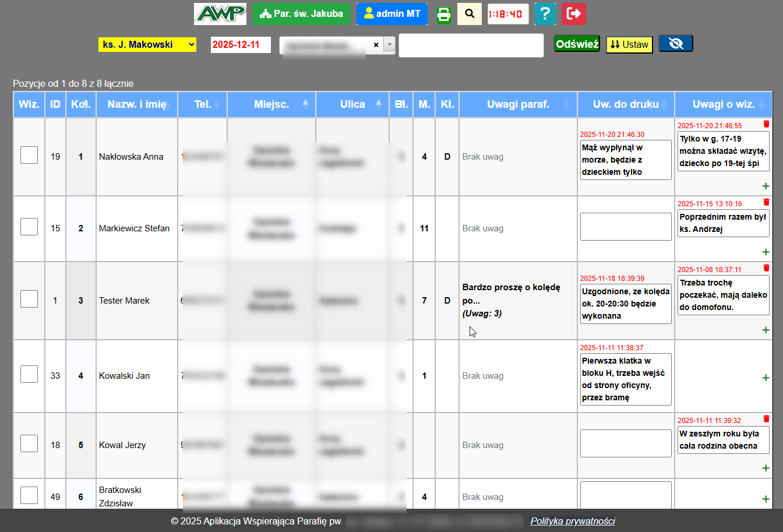Sort the table by Ulica column
The height and width of the screenshot is (532, 783).
[352, 104]
